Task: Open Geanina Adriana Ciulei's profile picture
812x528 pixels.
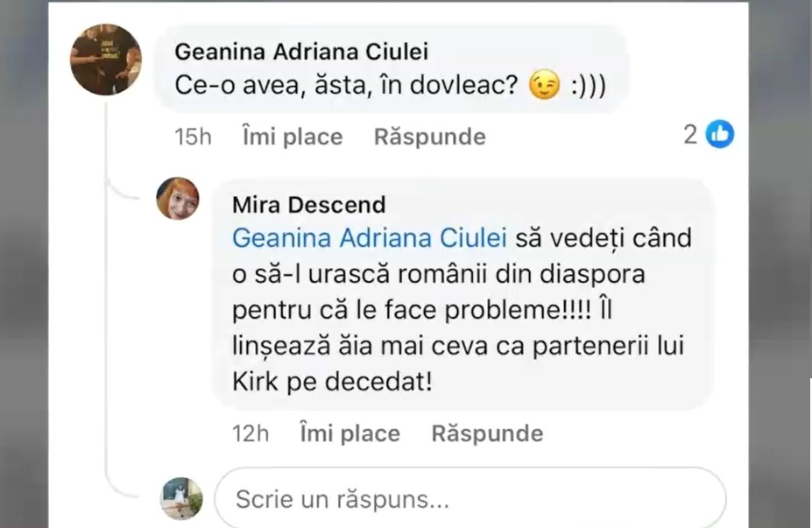Action: [105, 60]
